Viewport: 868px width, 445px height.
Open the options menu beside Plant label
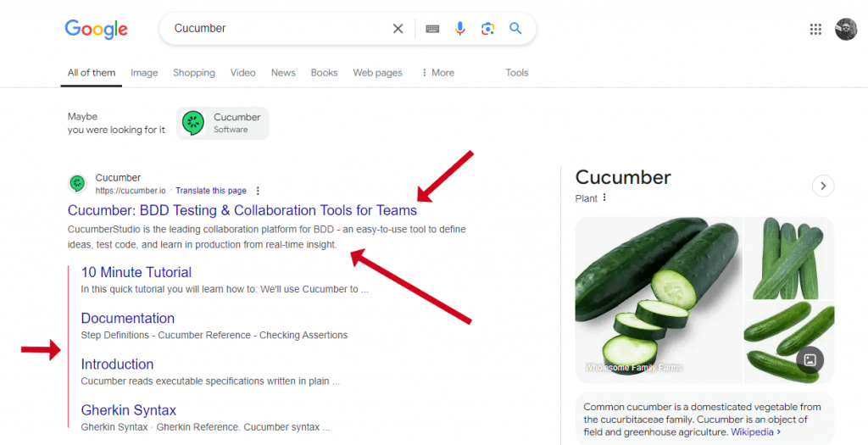coord(604,197)
